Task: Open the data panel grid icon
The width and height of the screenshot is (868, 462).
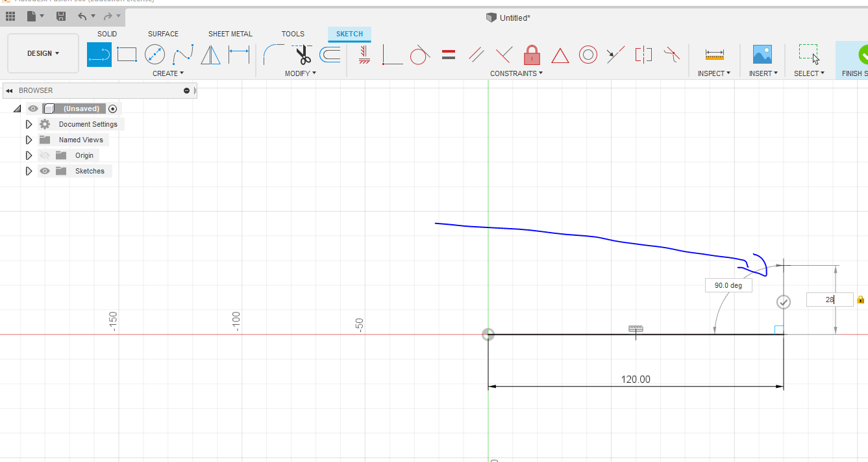Action: (x=10, y=16)
